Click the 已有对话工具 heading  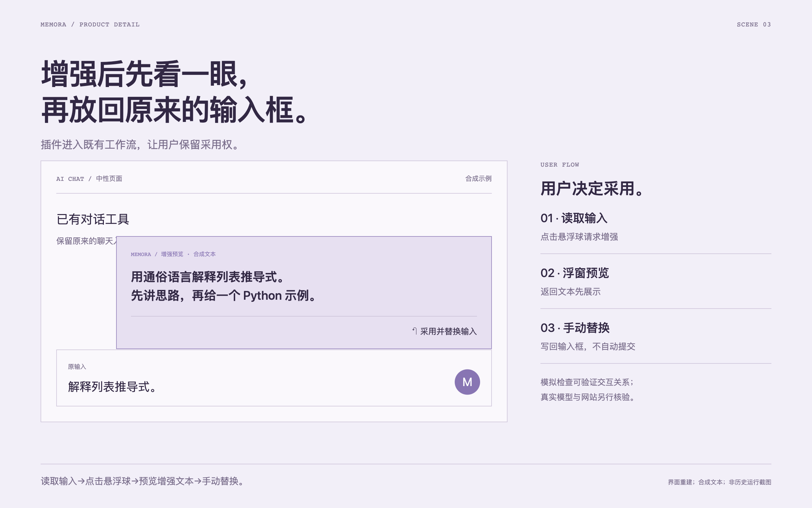[93, 219]
